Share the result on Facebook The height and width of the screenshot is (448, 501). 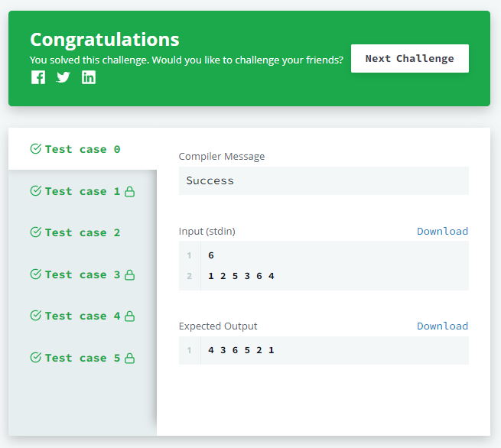coord(38,77)
